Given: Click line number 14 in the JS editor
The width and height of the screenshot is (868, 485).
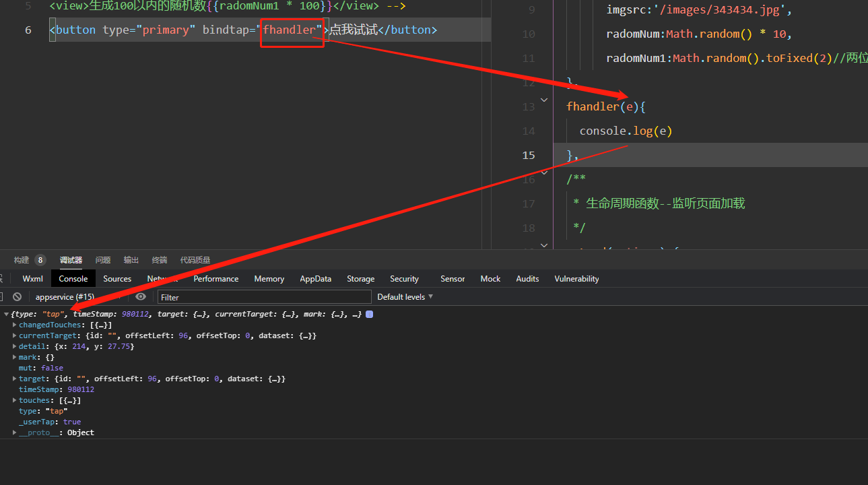Looking at the screenshot, I should [529, 131].
